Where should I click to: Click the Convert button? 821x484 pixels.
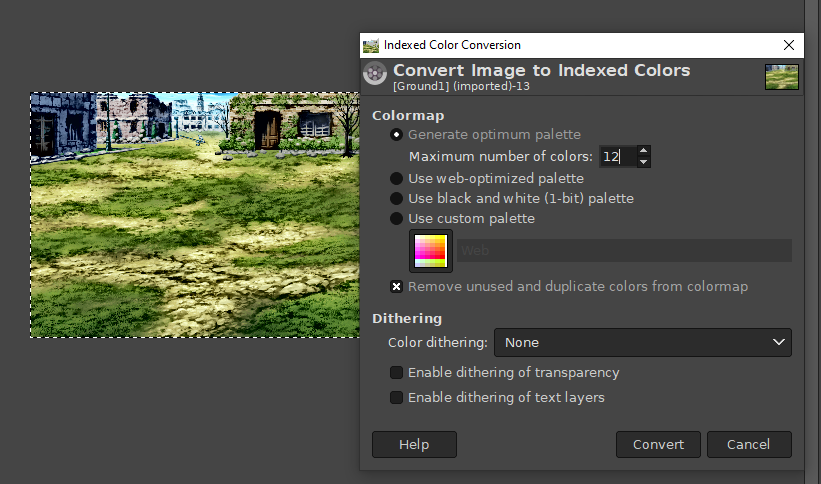click(x=658, y=444)
